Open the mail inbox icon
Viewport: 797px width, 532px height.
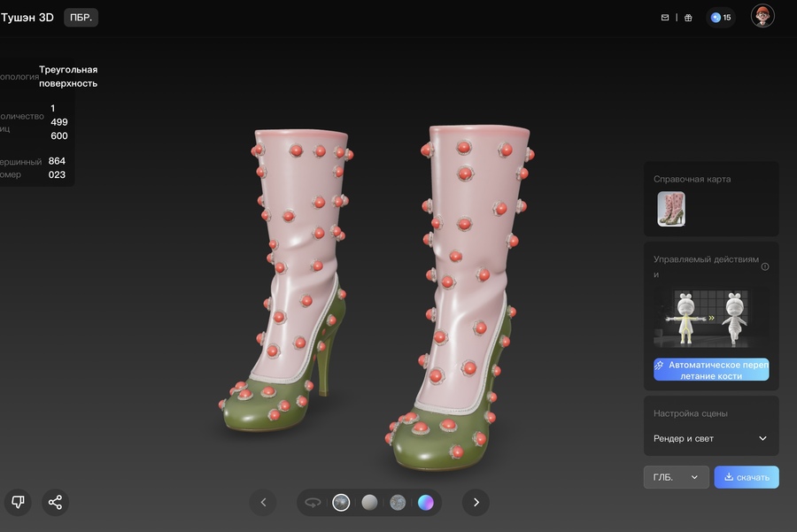click(x=665, y=18)
